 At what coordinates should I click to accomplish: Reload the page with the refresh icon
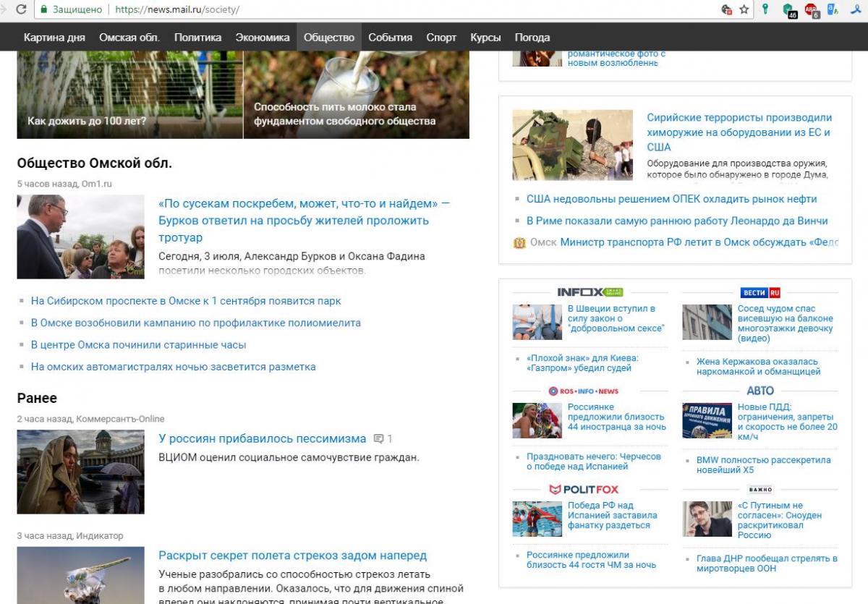[21, 10]
